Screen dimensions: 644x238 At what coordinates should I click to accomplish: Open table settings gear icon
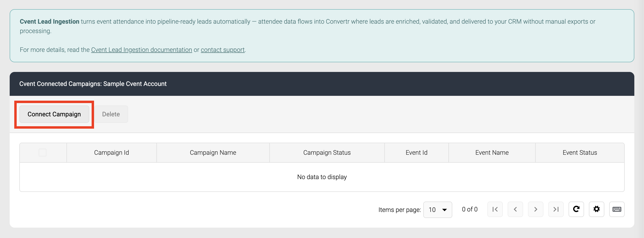tap(597, 209)
